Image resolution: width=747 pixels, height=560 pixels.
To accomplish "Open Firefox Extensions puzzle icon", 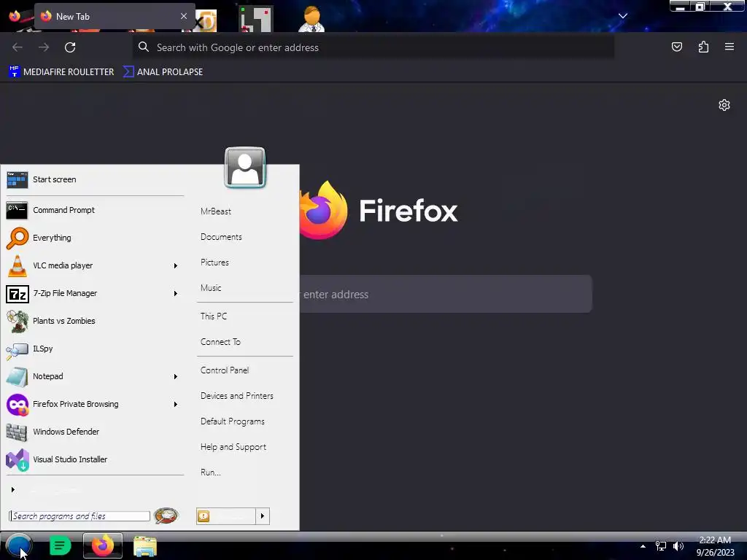I will tap(703, 47).
